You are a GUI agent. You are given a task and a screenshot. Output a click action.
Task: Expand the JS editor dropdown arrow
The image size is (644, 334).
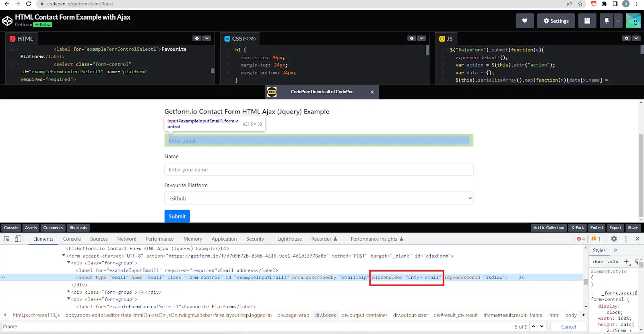click(636, 38)
